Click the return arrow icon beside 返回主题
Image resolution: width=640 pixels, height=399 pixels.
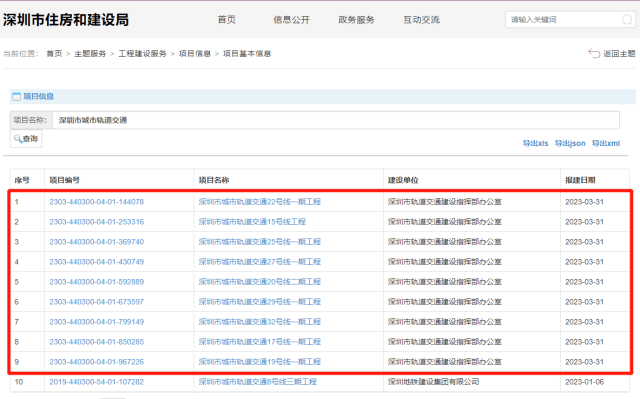[x=594, y=53]
